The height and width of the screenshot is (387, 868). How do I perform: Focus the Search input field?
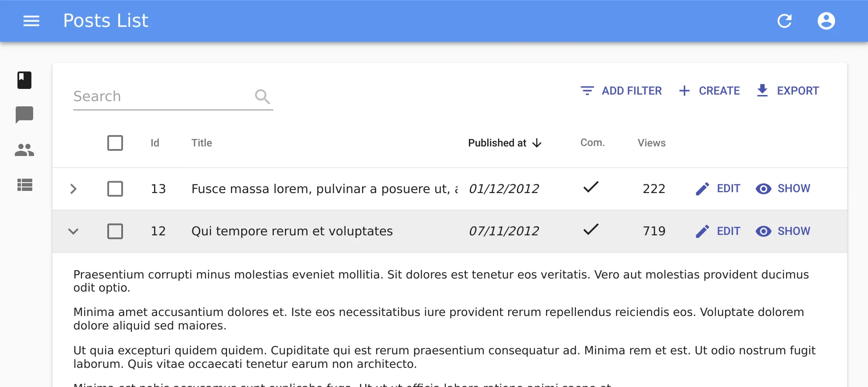pyautogui.click(x=161, y=96)
